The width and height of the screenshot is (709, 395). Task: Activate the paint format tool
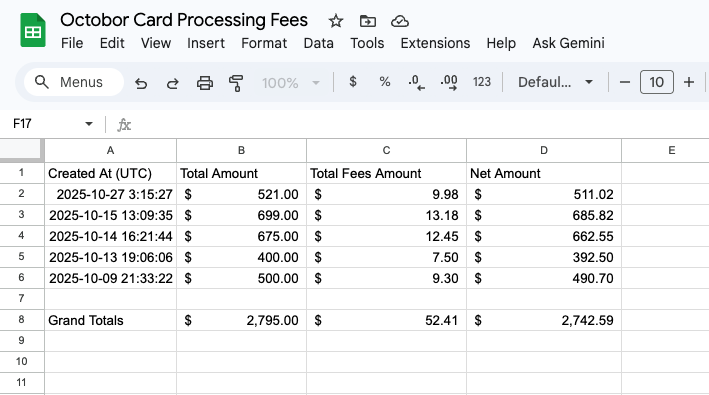(x=236, y=83)
